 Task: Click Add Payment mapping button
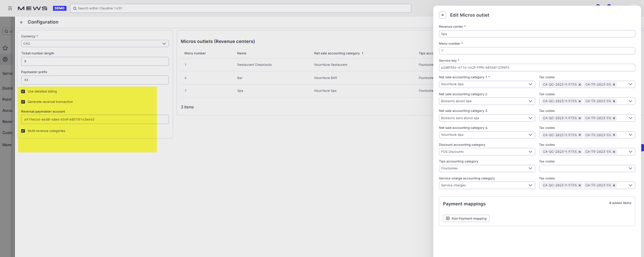(466, 219)
